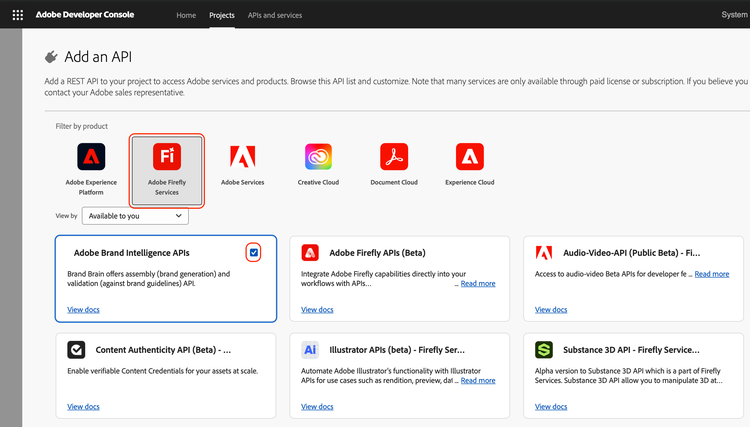View docs for Adobe Brand Intelligence APIs
This screenshot has height=427, width=750.
[83, 309]
